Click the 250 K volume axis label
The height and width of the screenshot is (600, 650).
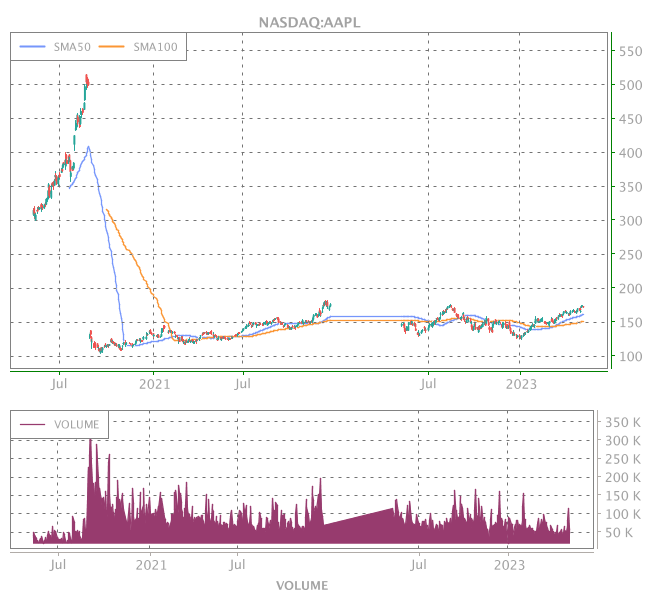pyautogui.click(x=623, y=459)
